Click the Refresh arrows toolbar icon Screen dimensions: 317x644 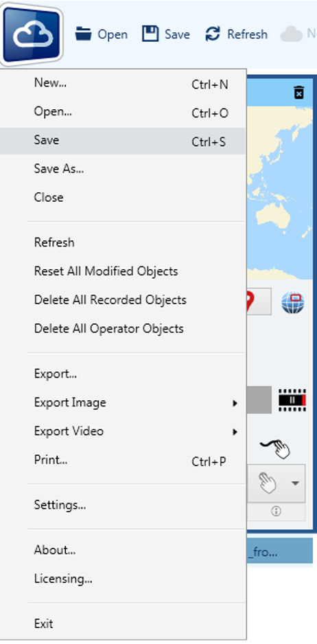[213, 34]
